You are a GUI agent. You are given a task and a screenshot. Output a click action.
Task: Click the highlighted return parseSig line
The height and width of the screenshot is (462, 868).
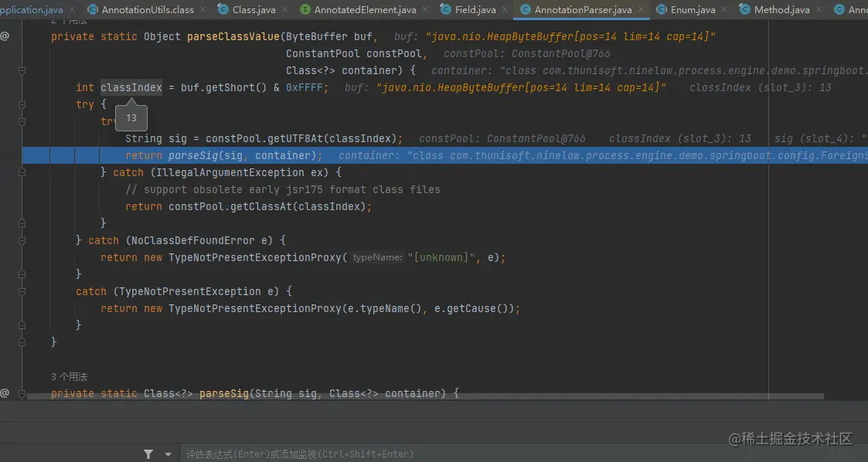coord(445,155)
